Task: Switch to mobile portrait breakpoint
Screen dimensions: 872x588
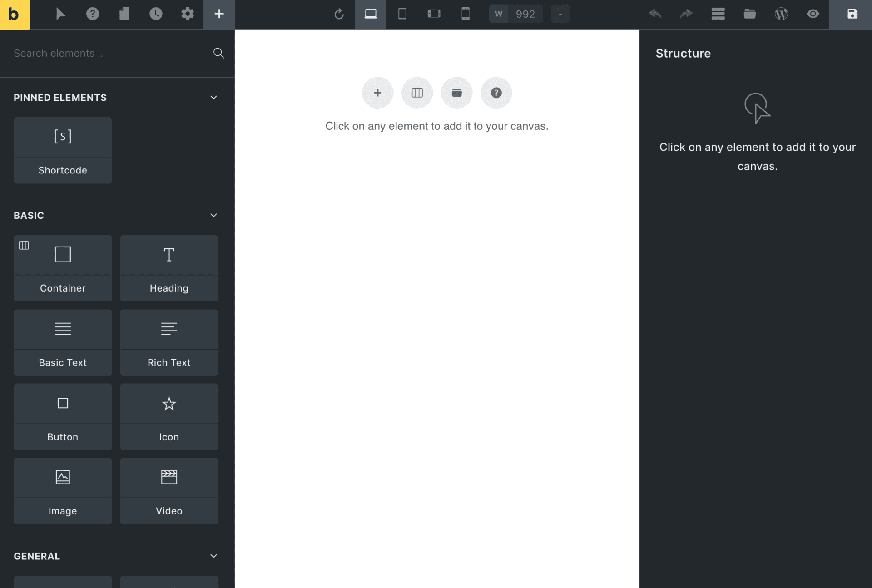Action: pyautogui.click(x=466, y=14)
